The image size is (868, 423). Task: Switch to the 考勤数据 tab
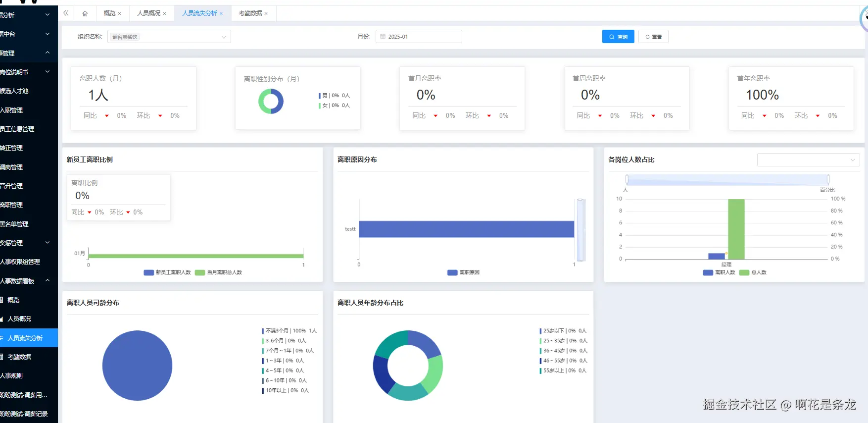250,13
